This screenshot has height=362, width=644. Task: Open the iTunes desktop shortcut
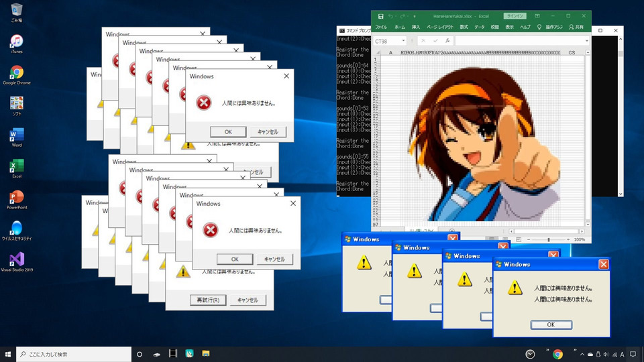pos(17,42)
